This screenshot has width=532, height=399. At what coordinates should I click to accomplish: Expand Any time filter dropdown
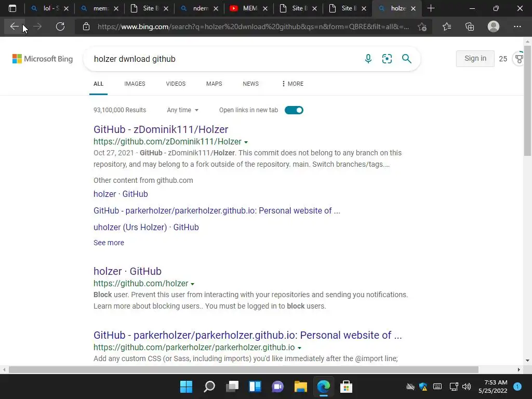pos(182,110)
